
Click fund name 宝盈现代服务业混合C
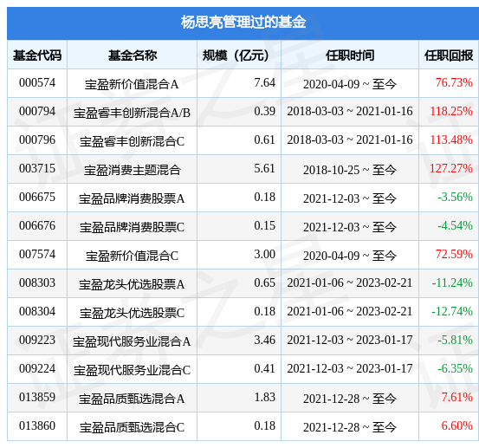[132, 370]
